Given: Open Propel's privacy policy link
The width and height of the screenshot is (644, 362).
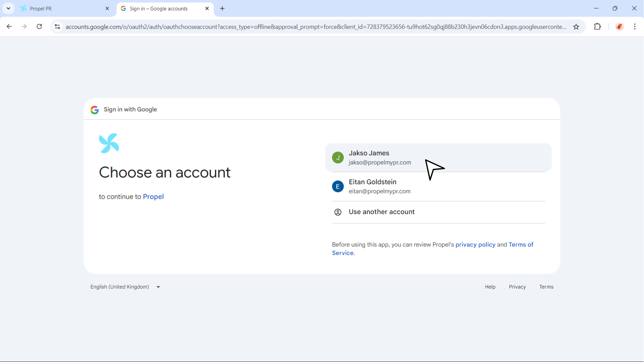Looking at the screenshot, I should [475, 244].
